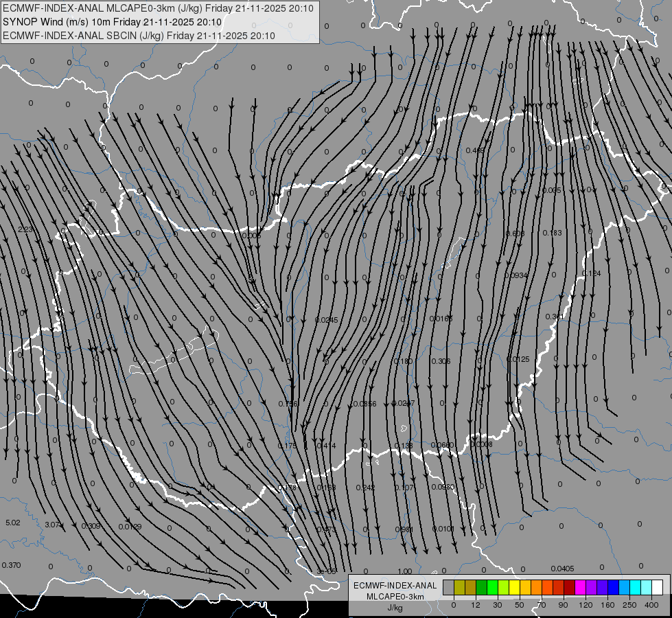This screenshot has height=618, width=672.
Task: Select the SYNOP Wind 10m header line
Action: coord(113,22)
